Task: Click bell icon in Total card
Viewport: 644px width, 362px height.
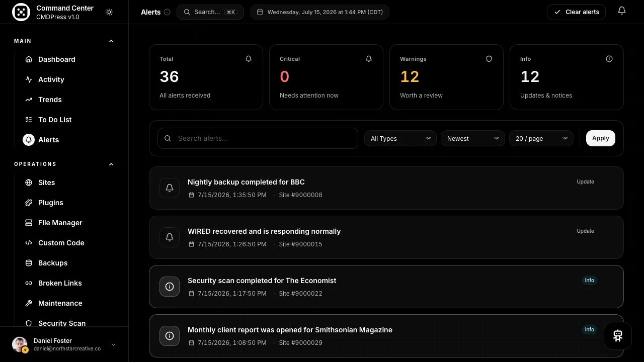Action: tap(249, 59)
